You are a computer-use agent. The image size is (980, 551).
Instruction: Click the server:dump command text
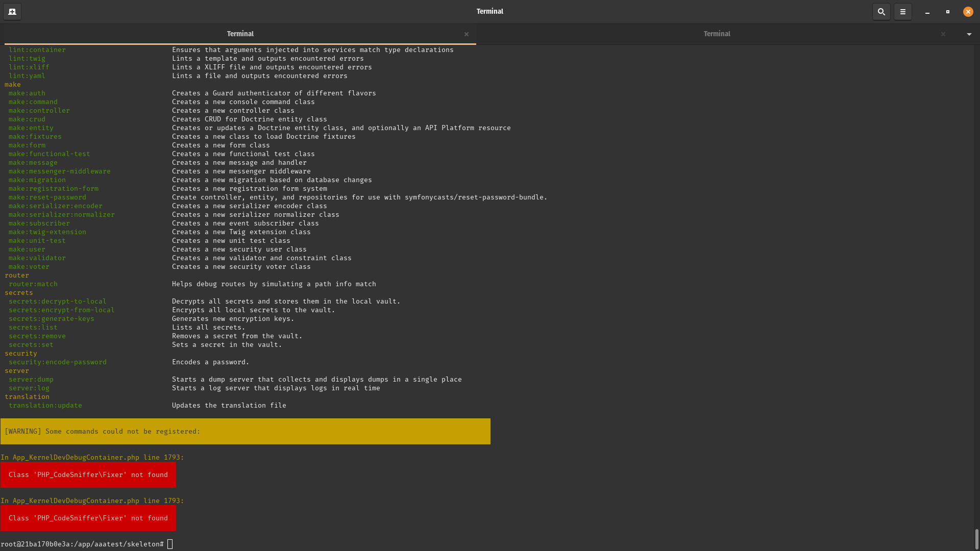[x=31, y=379]
